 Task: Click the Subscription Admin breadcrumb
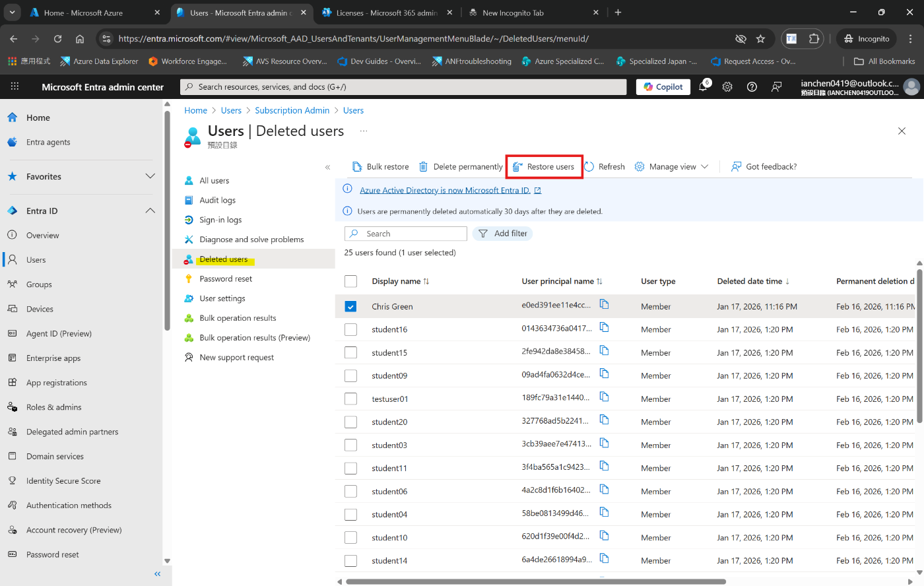coord(292,110)
